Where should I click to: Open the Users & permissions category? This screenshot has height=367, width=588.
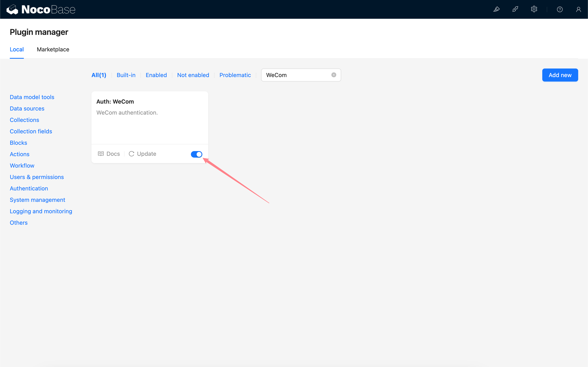pyautogui.click(x=37, y=177)
